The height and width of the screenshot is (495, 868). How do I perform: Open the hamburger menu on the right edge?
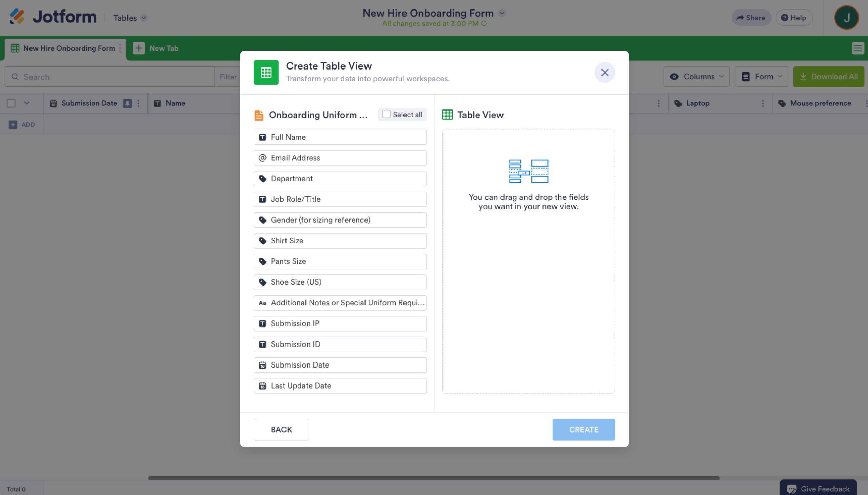click(858, 48)
